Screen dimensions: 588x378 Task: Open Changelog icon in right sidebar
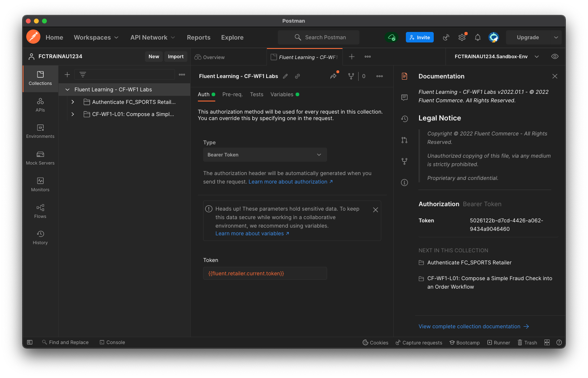tap(404, 119)
